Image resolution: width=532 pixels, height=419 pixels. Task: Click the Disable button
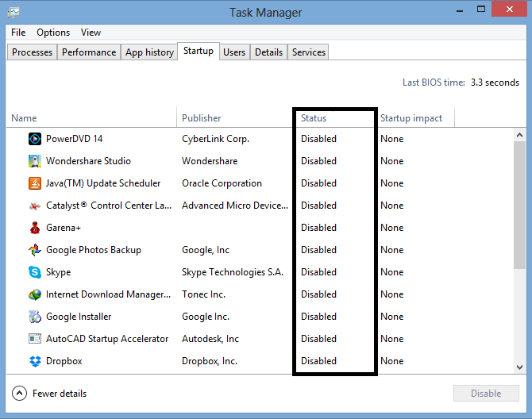[x=486, y=394]
